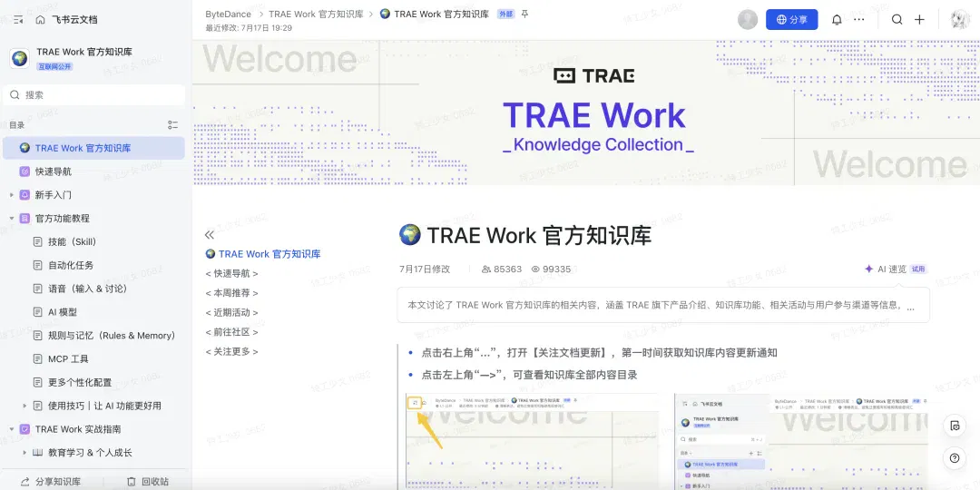Click the 85363 visitors count
The height and width of the screenshot is (490, 980).
coord(502,269)
